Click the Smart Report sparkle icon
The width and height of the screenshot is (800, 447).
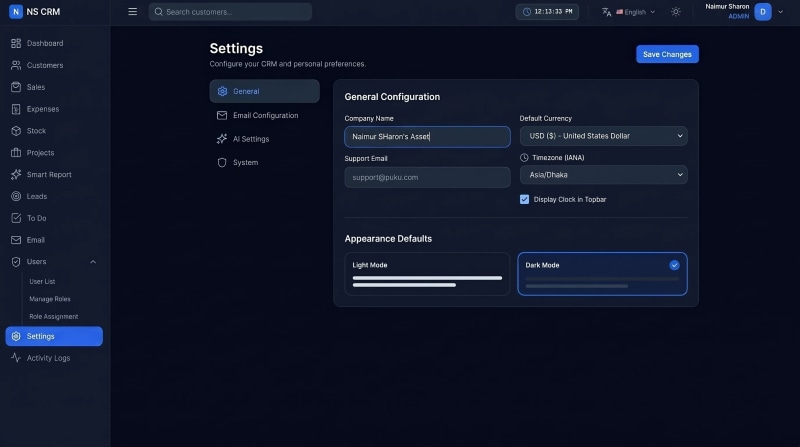(16, 175)
